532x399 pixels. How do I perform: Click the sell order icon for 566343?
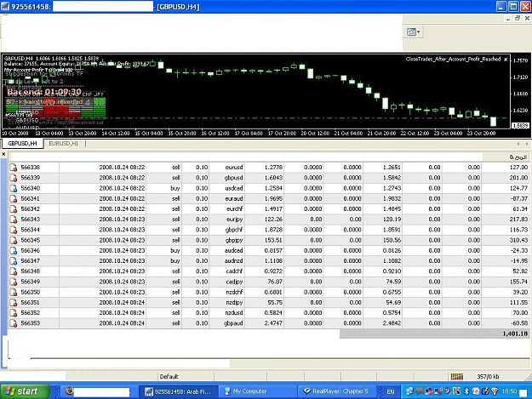(14, 219)
